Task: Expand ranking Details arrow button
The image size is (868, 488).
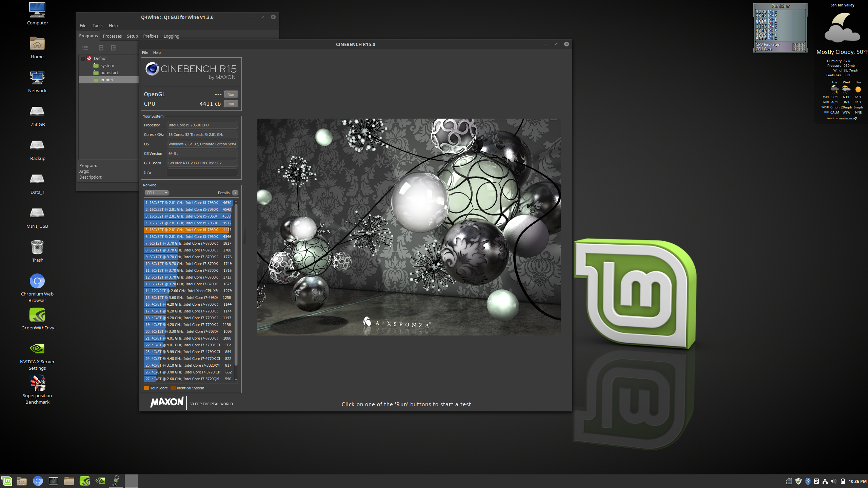Action: click(x=235, y=193)
